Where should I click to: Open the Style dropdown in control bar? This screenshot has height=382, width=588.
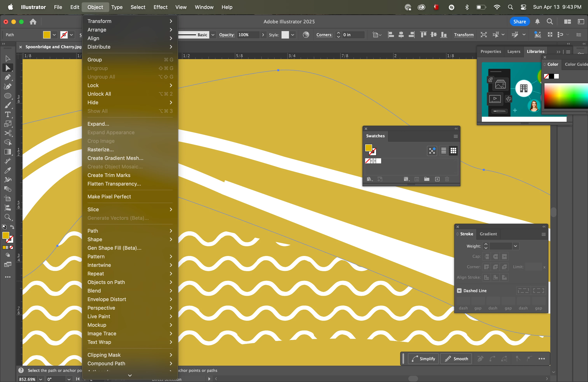pos(292,35)
